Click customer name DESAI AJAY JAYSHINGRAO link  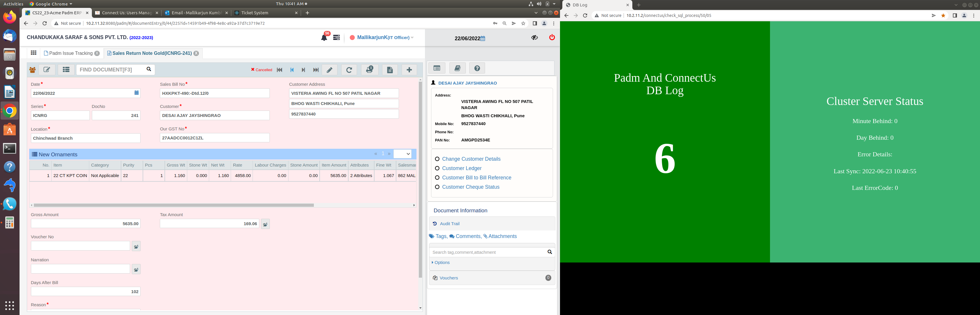click(467, 83)
